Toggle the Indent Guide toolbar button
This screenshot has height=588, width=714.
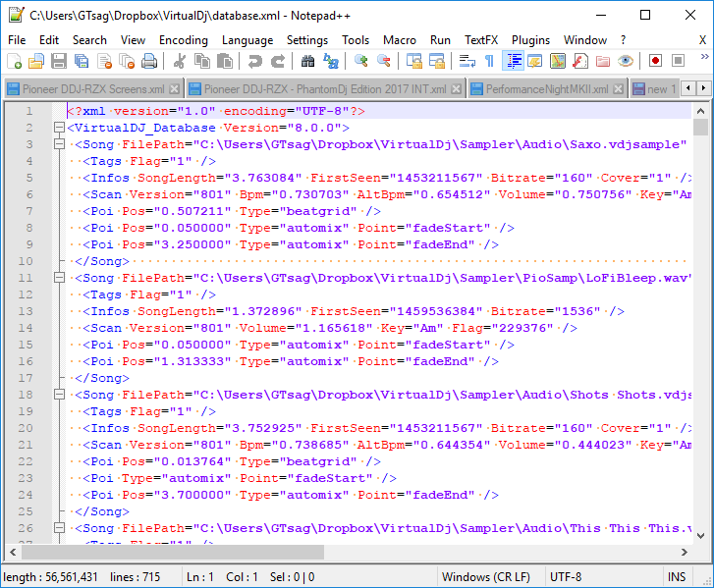(513, 61)
